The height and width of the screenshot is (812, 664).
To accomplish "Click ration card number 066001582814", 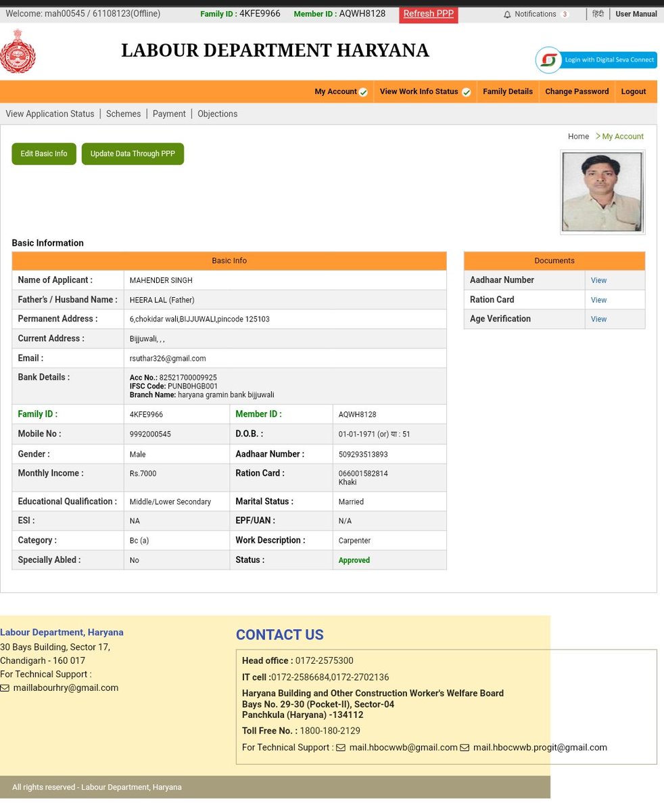I will [363, 474].
